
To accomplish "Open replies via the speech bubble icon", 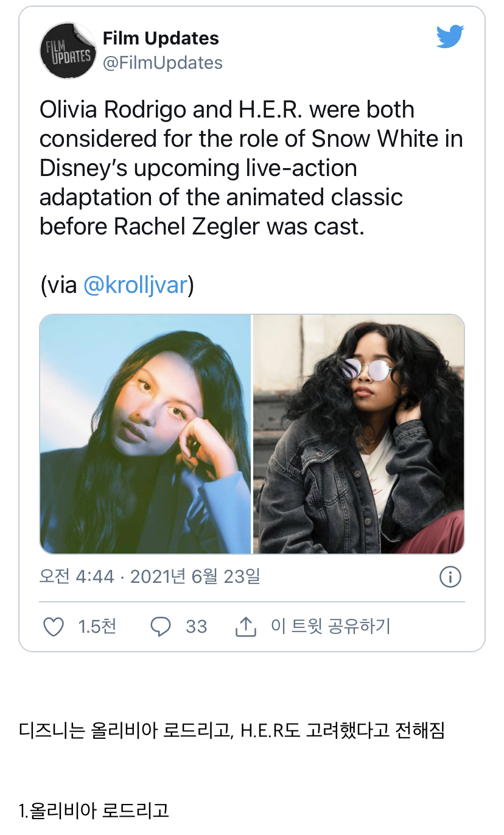I will click(x=160, y=626).
